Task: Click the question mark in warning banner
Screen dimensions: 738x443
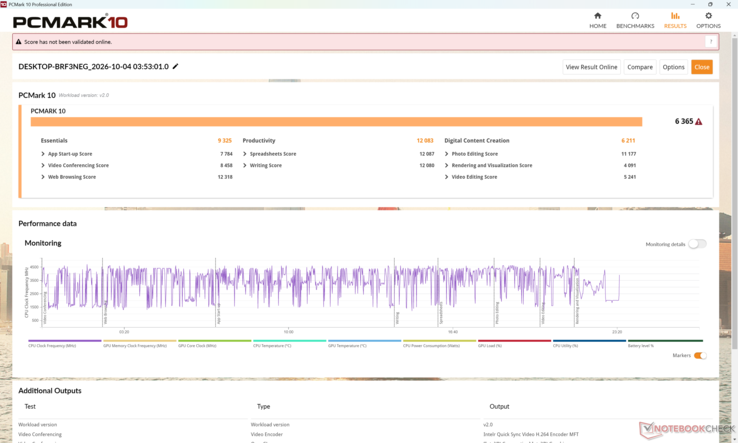Action: point(711,41)
